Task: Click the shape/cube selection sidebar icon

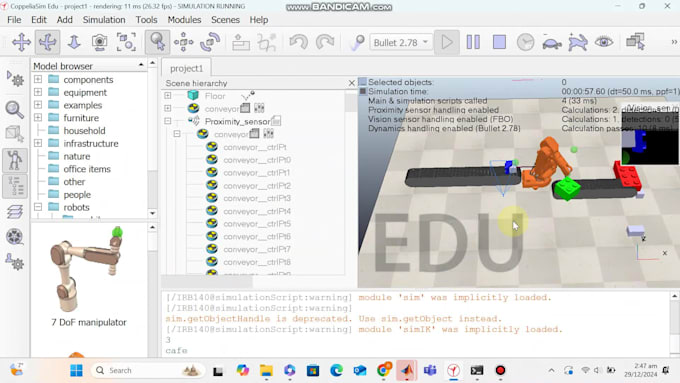Action: [15, 134]
